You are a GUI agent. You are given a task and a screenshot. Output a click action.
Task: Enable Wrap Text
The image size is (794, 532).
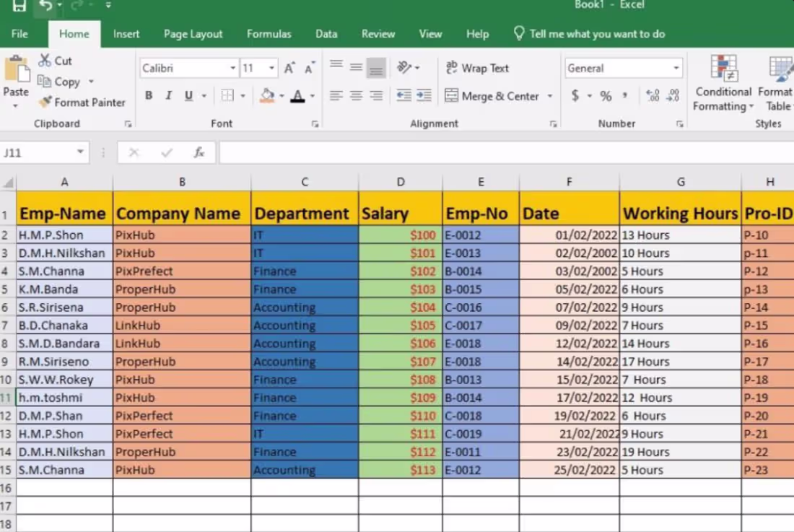[x=477, y=68]
